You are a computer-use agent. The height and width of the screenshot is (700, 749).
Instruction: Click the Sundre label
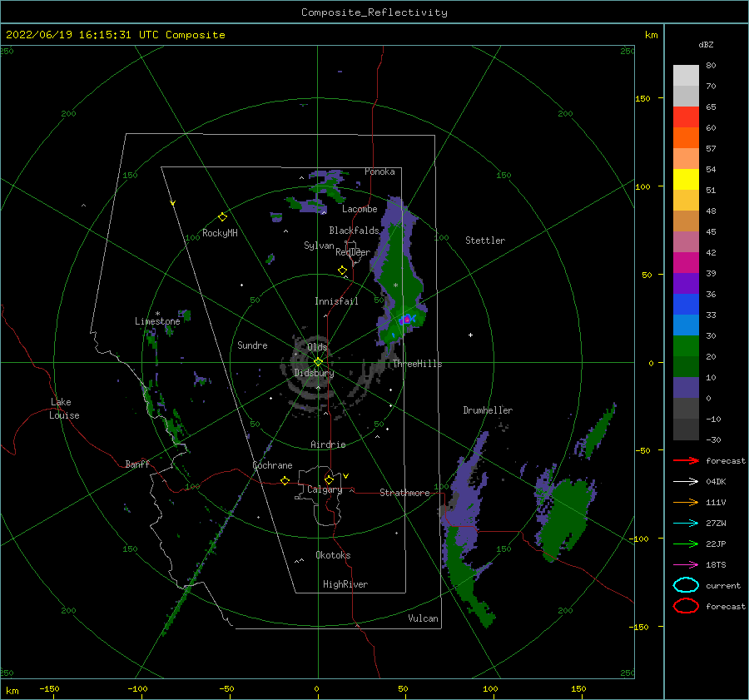click(x=252, y=345)
